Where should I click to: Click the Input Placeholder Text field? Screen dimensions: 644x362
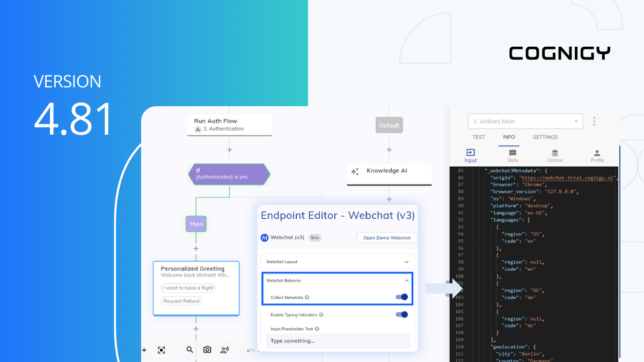(337, 341)
